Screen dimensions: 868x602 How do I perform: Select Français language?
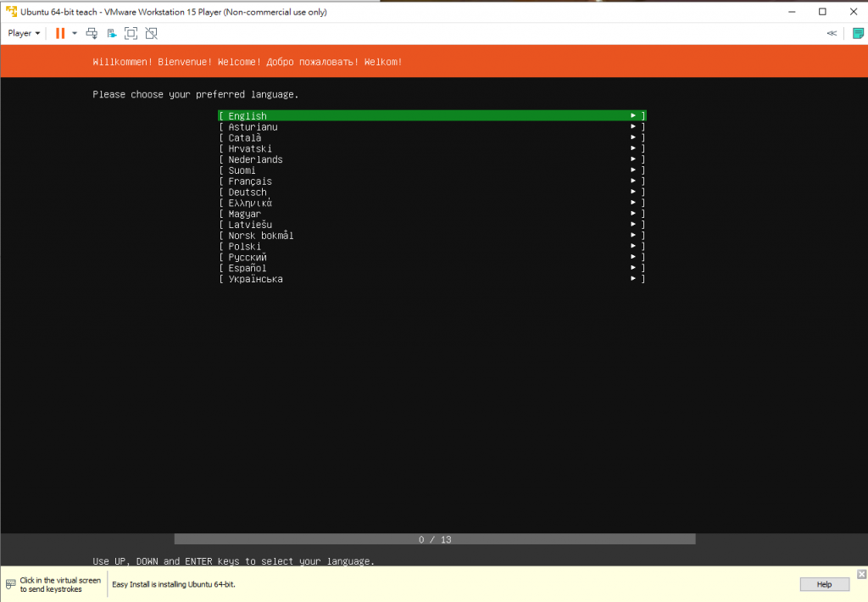[431, 181]
